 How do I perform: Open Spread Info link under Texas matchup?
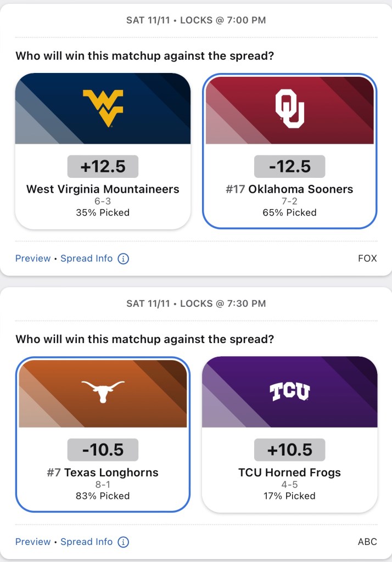(87, 542)
